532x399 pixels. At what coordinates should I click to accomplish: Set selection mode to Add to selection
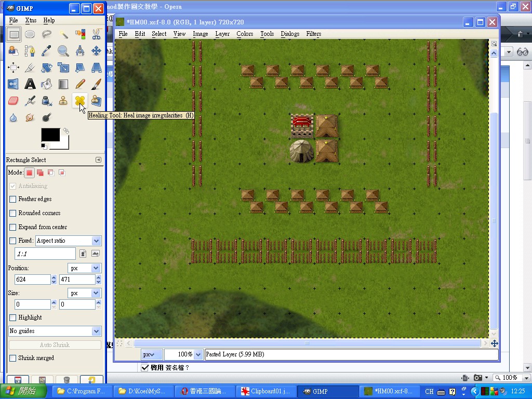click(40, 172)
